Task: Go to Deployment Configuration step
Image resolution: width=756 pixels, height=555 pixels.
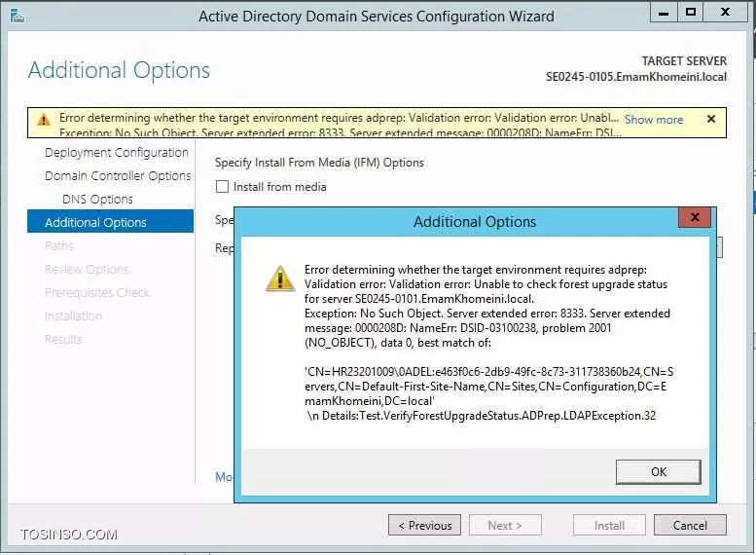Action: coord(116,153)
